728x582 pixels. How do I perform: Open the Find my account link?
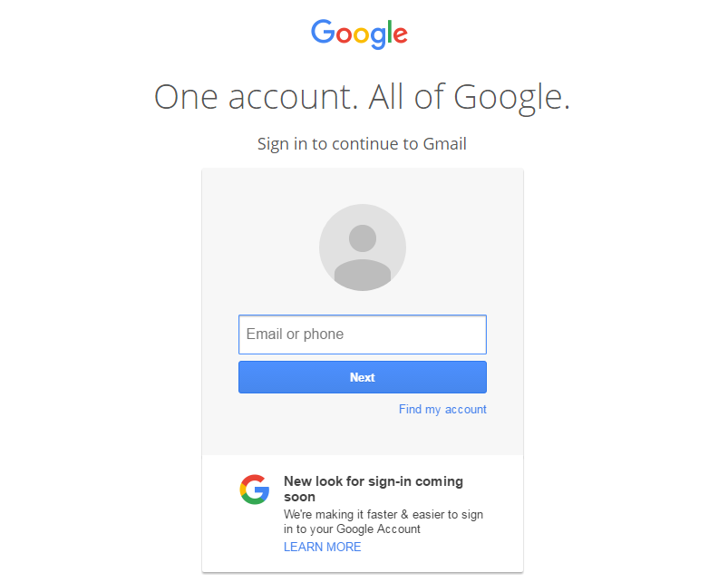[442, 409]
